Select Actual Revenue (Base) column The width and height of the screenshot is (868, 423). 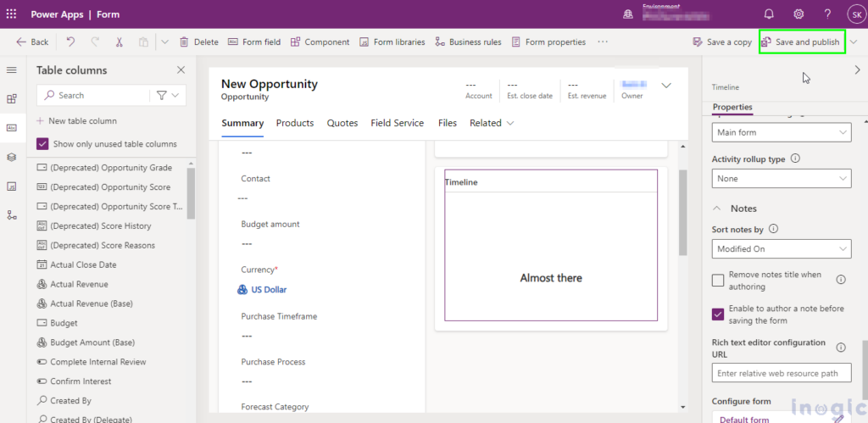pyautogui.click(x=85, y=303)
